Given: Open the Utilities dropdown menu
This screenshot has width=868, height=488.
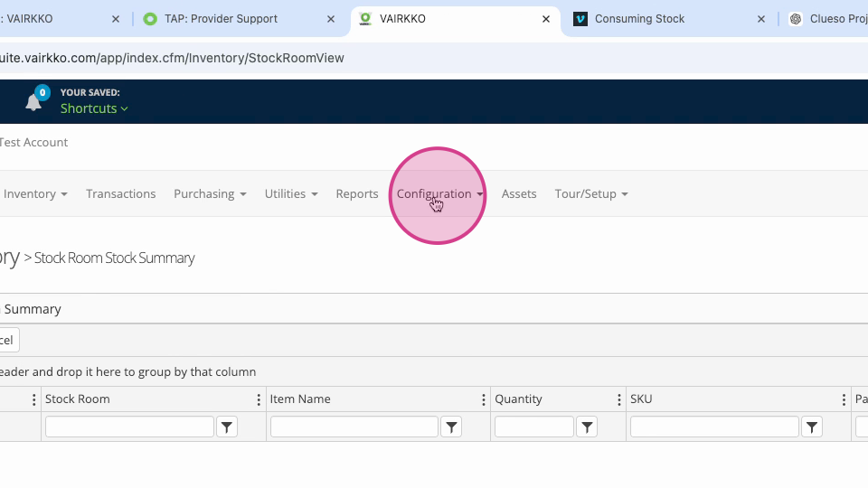Looking at the screenshot, I should [x=291, y=193].
